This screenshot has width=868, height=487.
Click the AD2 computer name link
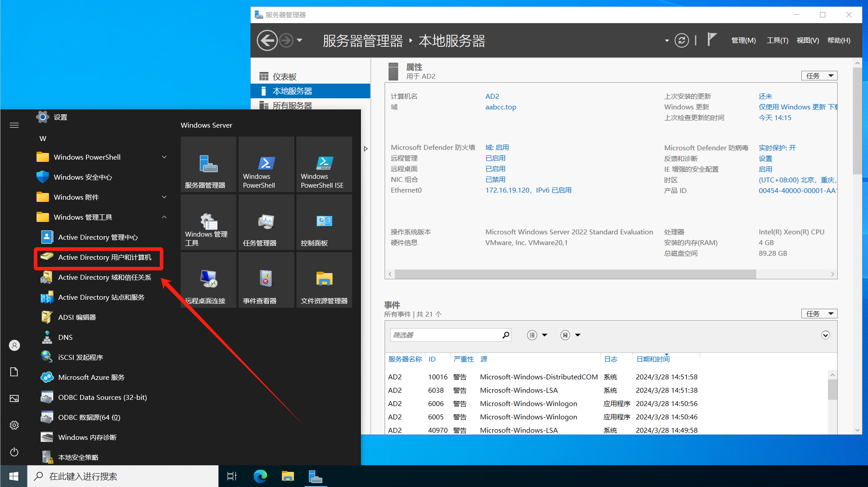[492, 97]
